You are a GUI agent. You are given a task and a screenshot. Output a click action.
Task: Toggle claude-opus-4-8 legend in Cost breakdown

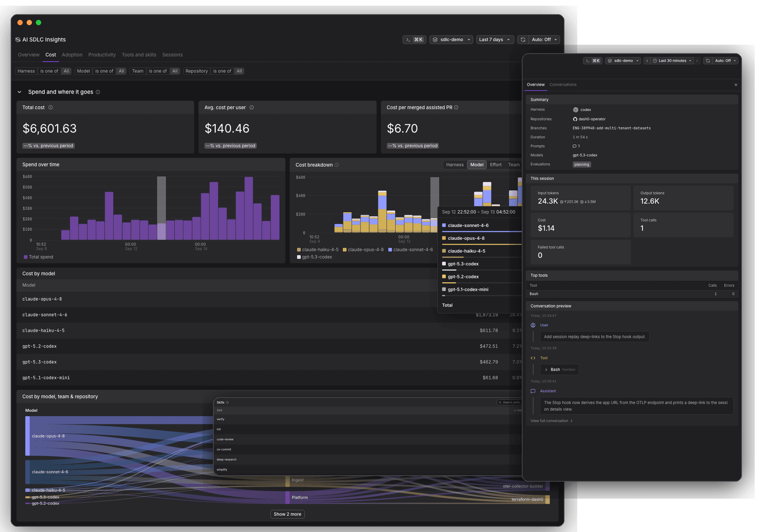363,250
